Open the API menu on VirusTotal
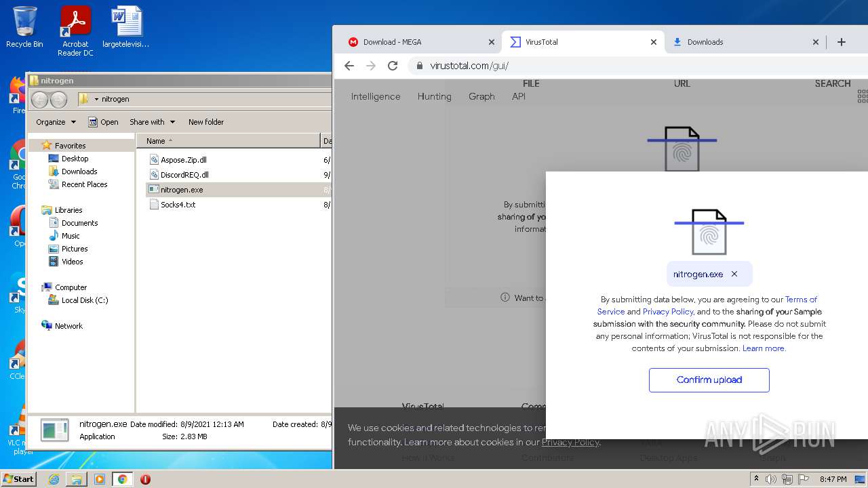The width and height of the screenshot is (868, 488). (519, 96)
